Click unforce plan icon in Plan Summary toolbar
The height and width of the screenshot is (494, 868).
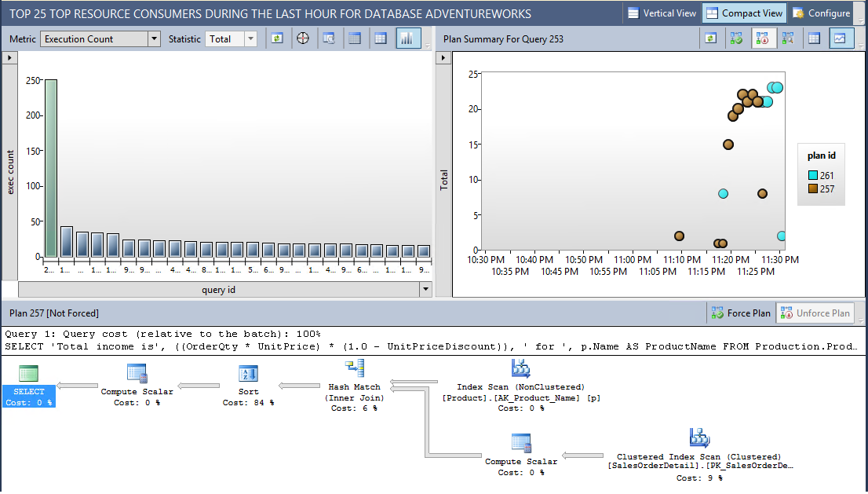click(x=763, y=38)
